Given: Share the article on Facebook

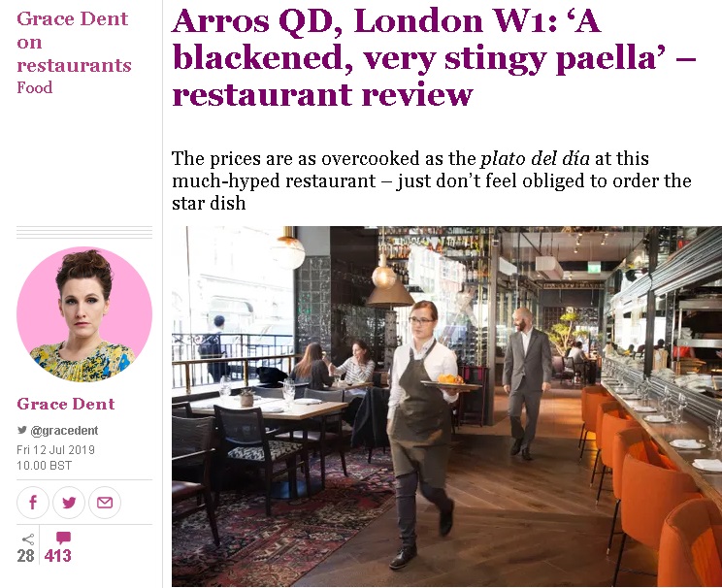Looking at the screenshot, I should 33,503.
